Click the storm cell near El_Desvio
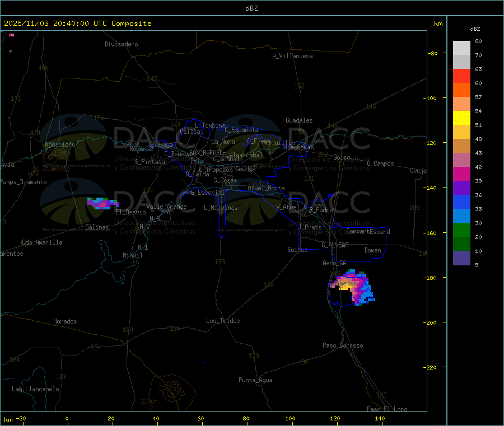504x426 pixels. point(103,203)
